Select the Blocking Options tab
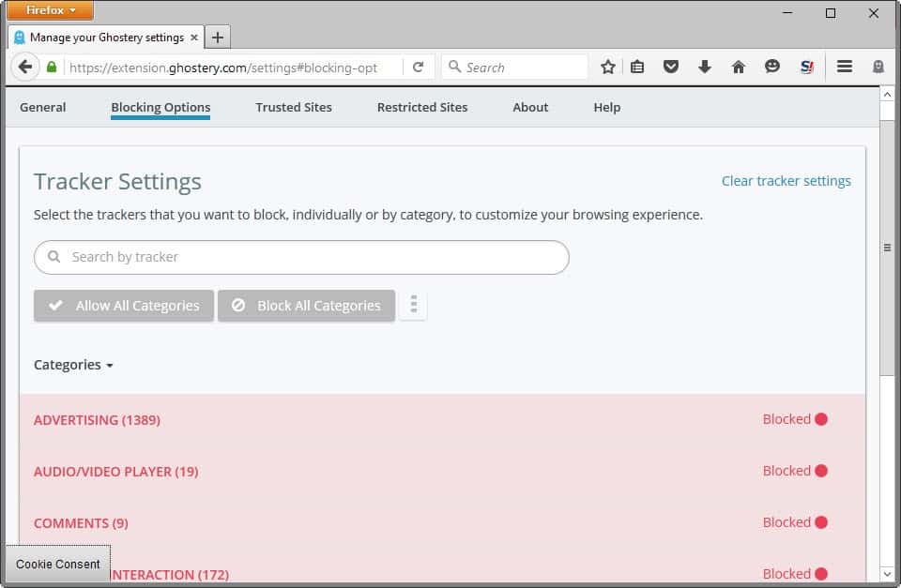The image size is (901, 588). pyautogui.click(x=160, y=108)
